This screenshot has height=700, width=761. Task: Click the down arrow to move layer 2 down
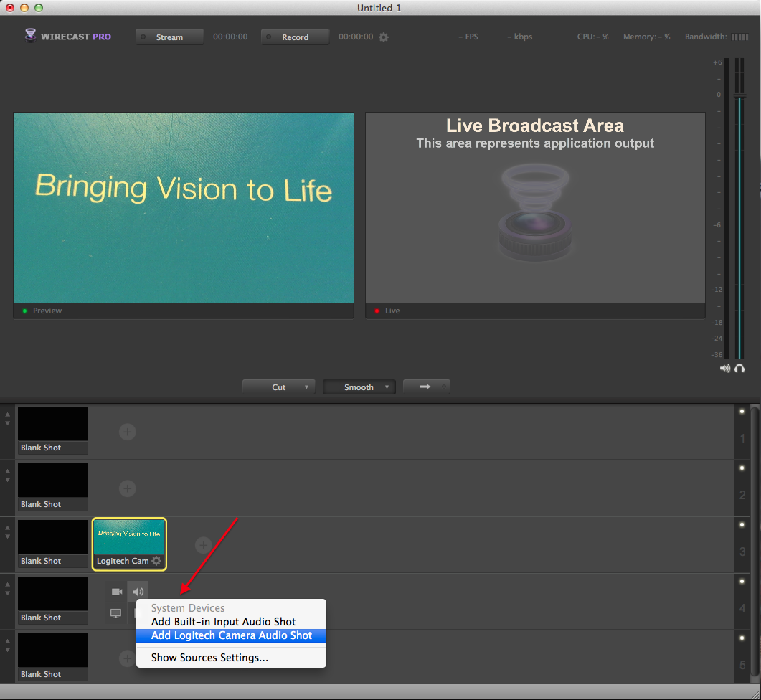[7, 480]
